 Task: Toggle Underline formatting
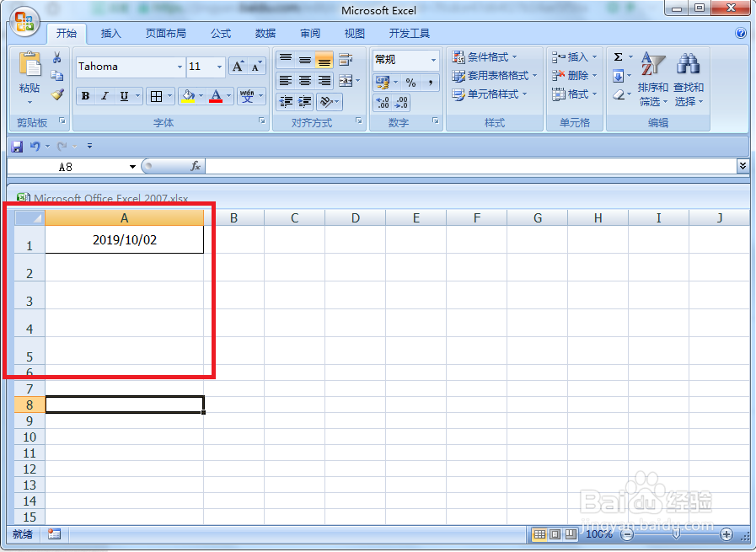[x=124, y=96]
